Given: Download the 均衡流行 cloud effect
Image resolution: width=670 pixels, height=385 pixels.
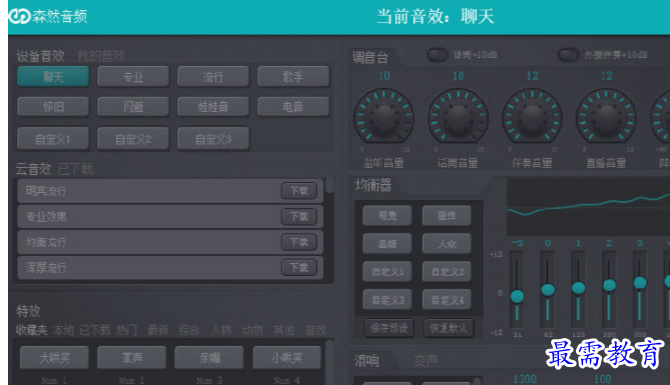Looking at the screenshot, I should click(299, 242).
